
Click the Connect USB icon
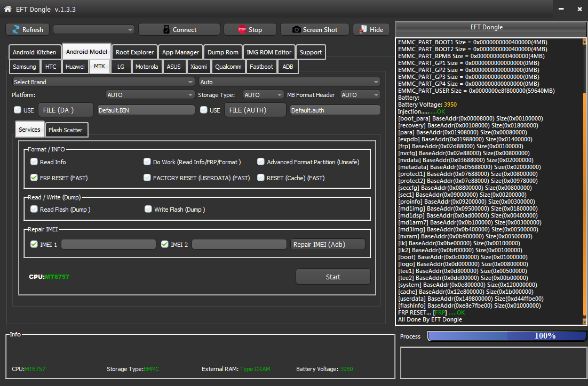[166, 30]
